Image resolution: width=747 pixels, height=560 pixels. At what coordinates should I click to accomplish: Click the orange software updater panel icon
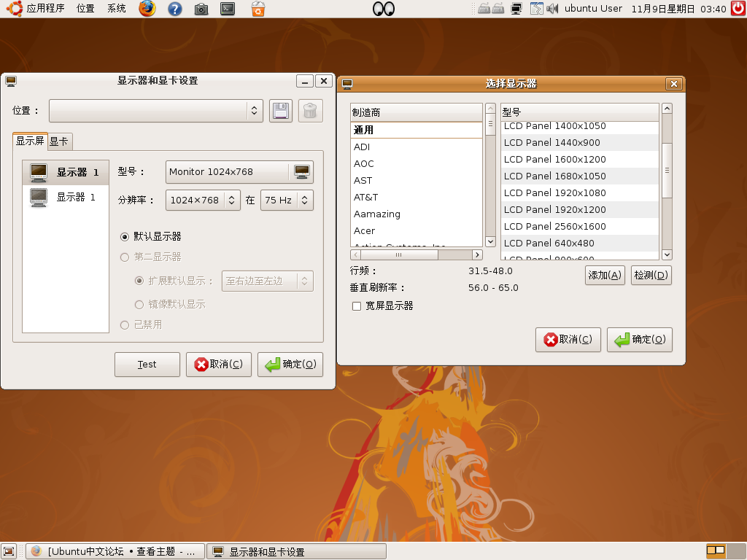258,9
